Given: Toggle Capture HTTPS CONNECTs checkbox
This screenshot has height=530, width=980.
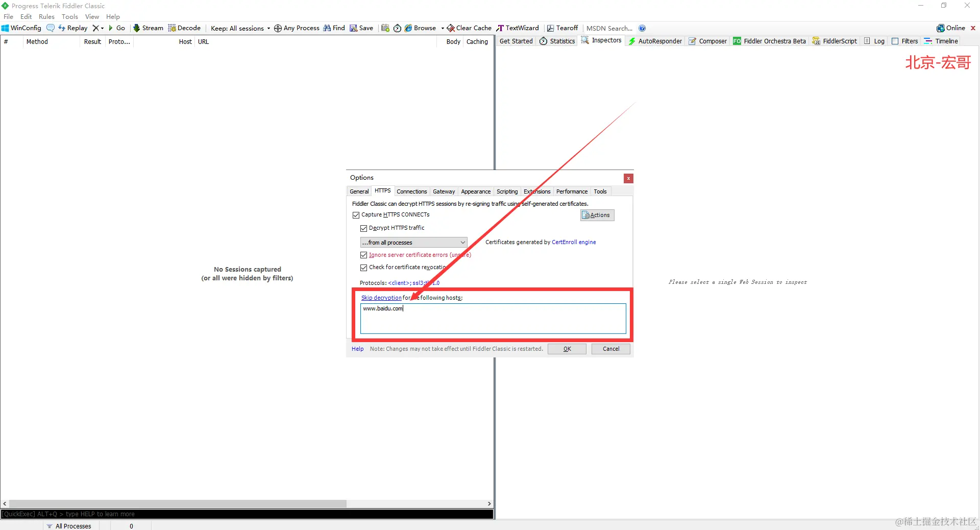Looking at the screenshot, I should (x=356, y=215).
